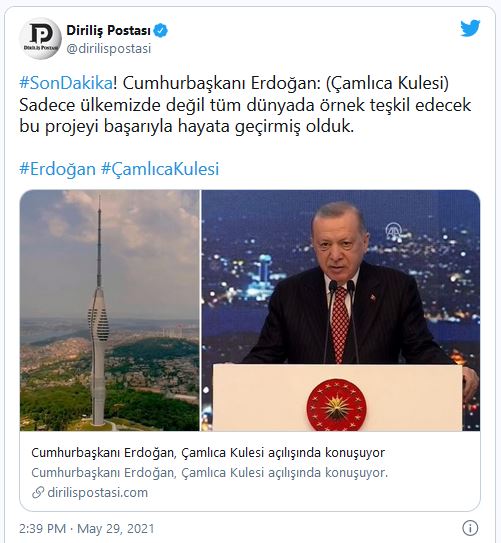
Task: Click the AA watermark in the photo
Action: coord(394,231)
